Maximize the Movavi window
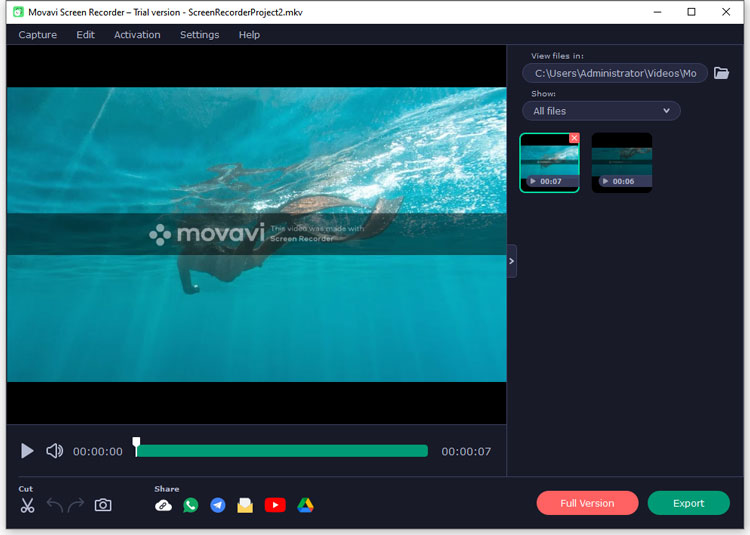Image resolution: width=750 pixels, height=535 pixels. point(691,12)
